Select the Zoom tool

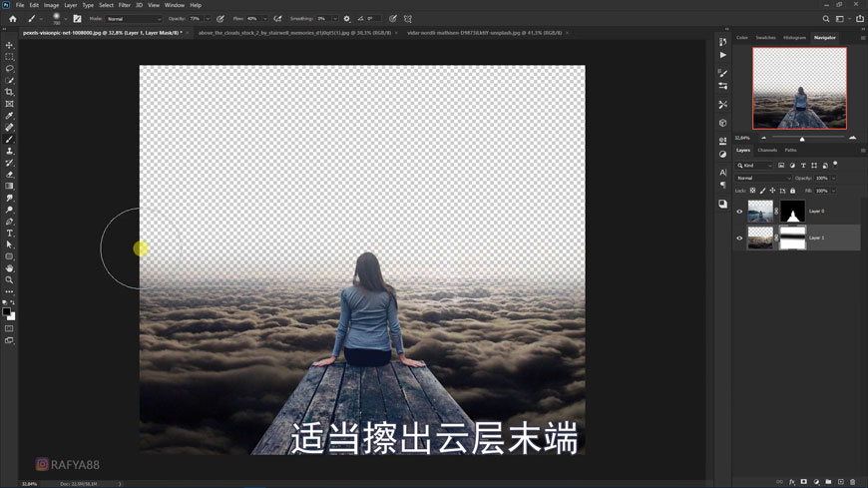(x=9, y=280)
